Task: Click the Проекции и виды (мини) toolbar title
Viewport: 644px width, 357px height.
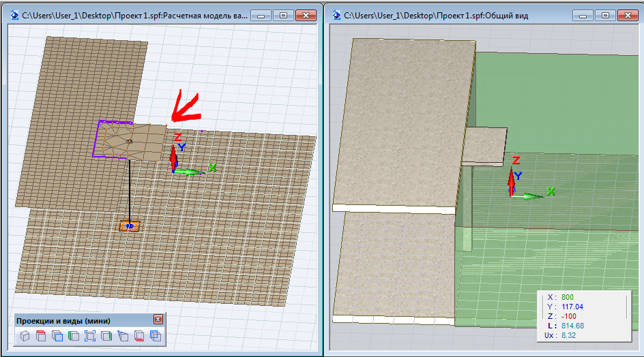Action: pos(64,320)
